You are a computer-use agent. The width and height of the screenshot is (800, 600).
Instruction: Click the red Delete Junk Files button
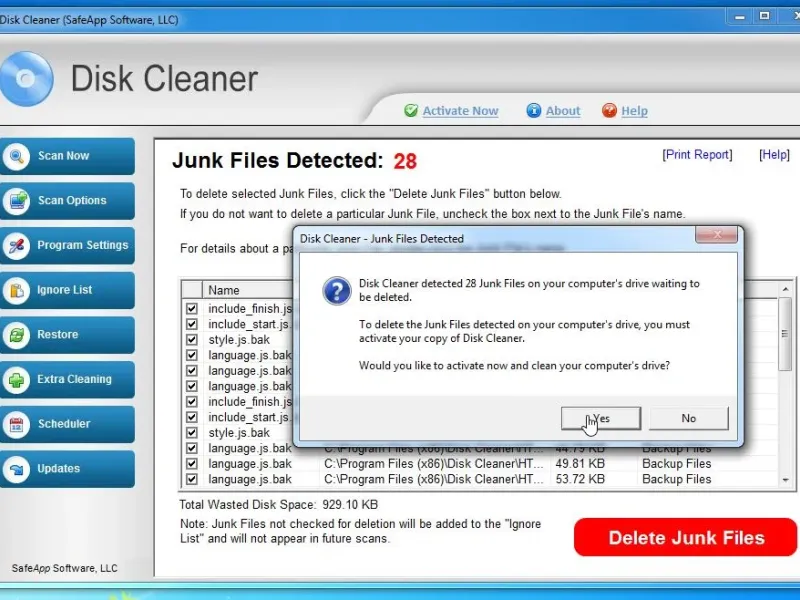(x=685, y=538)
